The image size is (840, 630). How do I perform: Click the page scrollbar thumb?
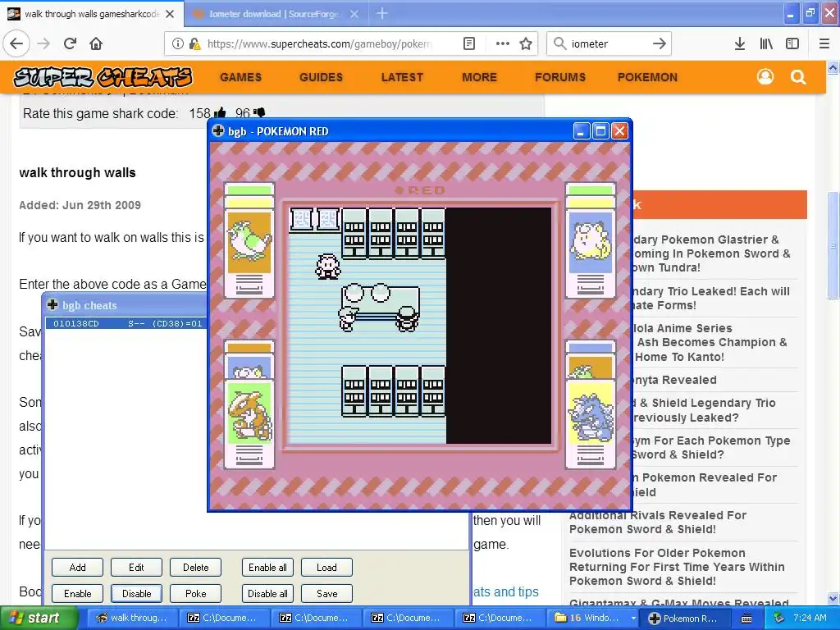click(833, 245)
